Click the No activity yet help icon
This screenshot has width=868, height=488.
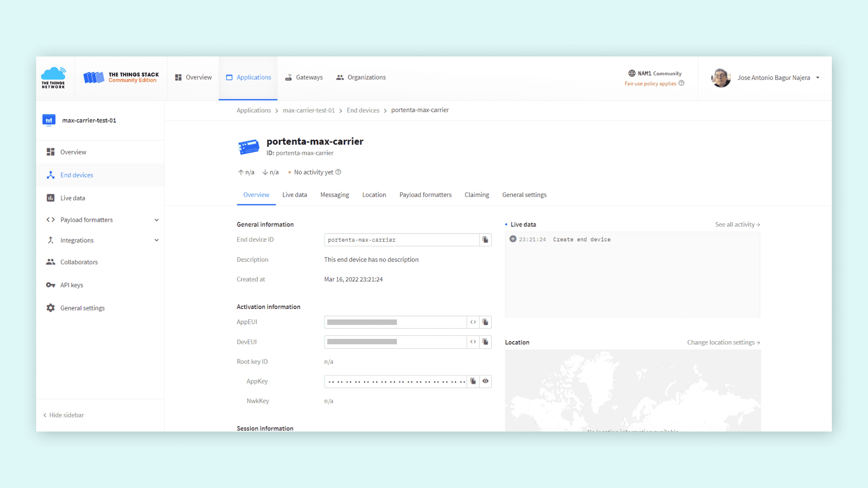[338, 172]
